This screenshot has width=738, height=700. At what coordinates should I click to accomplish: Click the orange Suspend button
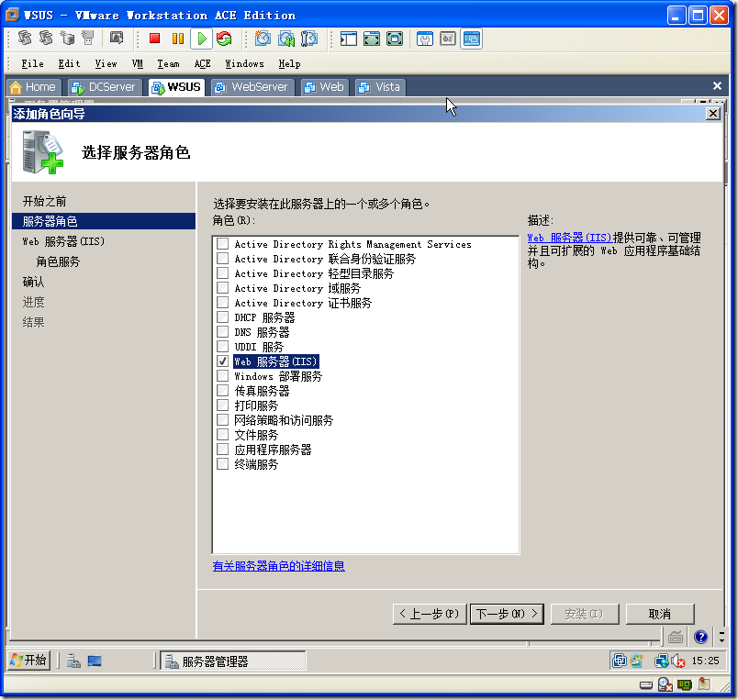178,39
